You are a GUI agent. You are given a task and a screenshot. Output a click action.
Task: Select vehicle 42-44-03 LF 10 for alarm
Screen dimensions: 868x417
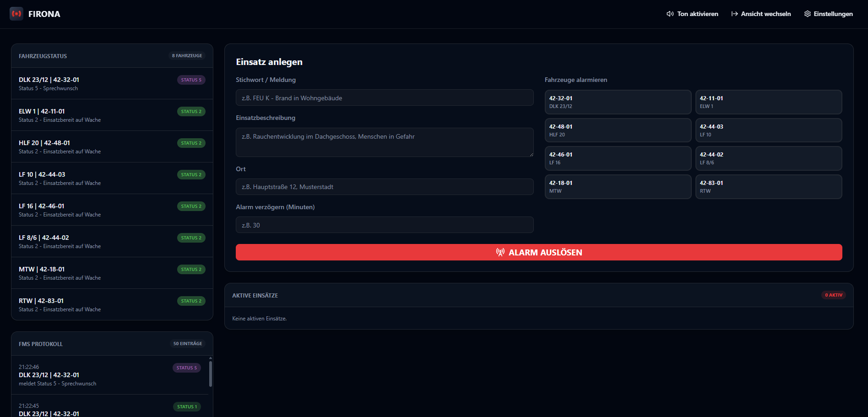pyautogui.click(x=769, y=130)
